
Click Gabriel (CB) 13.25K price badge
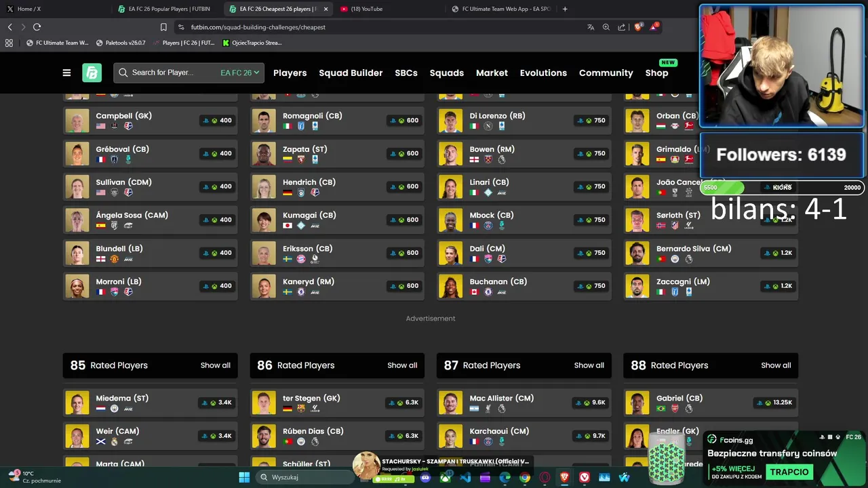[x=775, y=403]
